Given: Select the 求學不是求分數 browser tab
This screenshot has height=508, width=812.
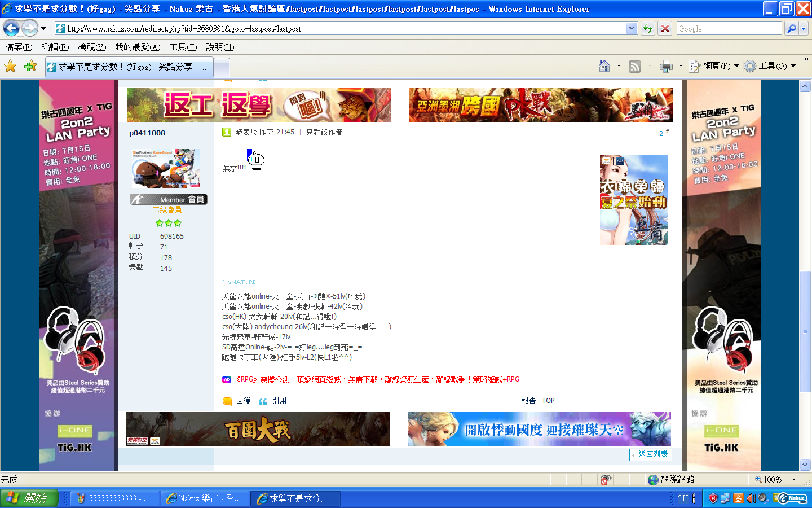Looking at the screenshot, I should point(129,67).
